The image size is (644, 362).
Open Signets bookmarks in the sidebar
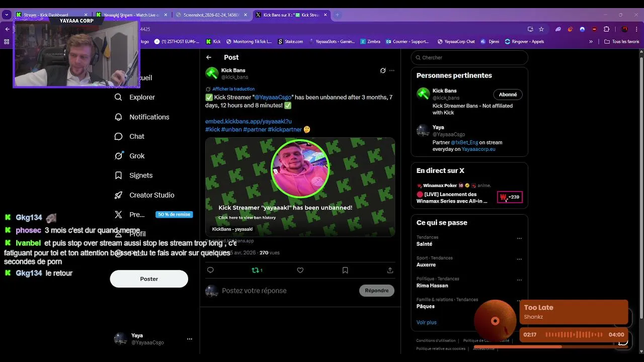(133, 175)
